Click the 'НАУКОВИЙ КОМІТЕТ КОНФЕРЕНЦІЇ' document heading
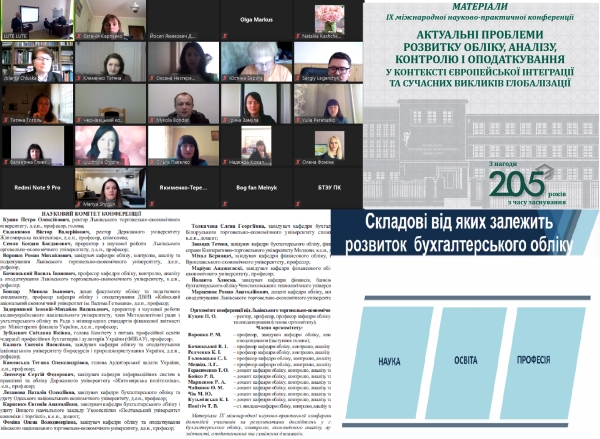Image resolution: width=600 pixels, height=439 pixels. tap(91, 214)
